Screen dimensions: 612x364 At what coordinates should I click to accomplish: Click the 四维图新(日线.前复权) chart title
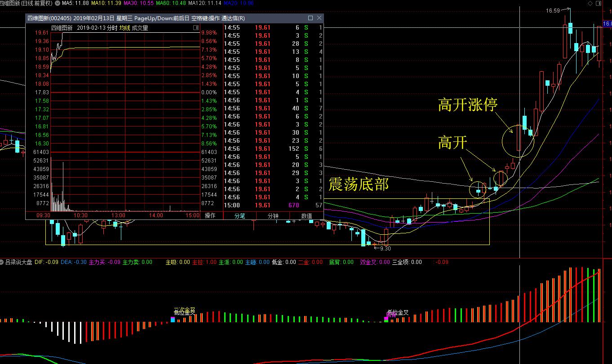26,3
